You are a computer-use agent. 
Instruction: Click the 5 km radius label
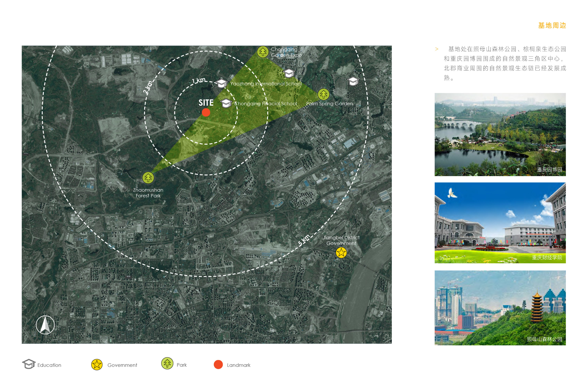304,240
